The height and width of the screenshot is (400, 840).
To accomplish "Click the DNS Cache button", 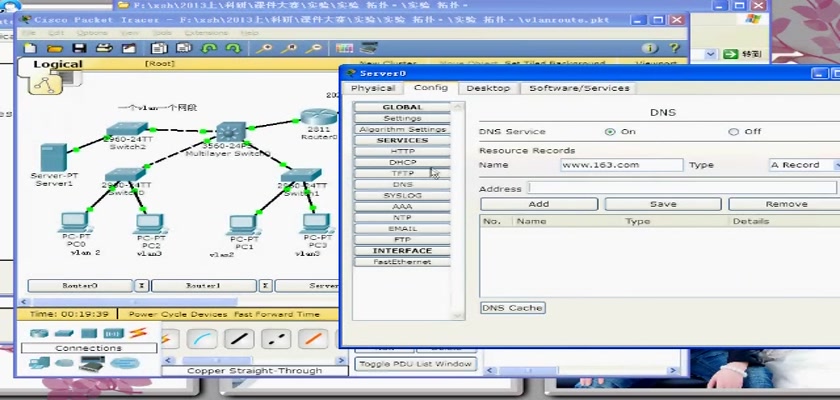I will (513, 308).
